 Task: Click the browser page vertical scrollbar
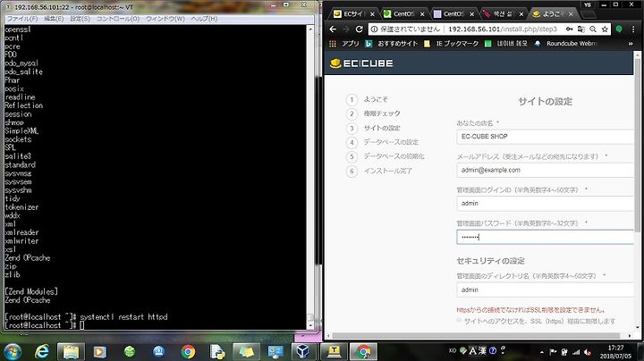(638, 144)
